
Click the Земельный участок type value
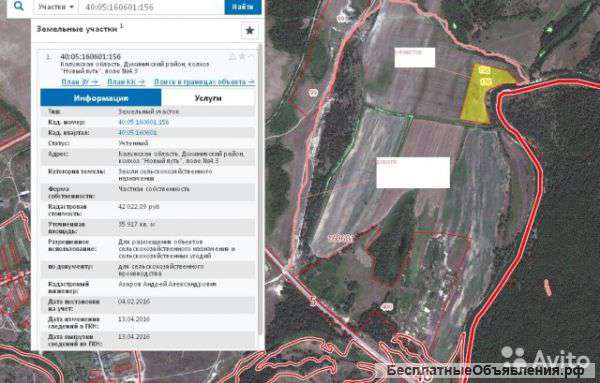[148, 111]
